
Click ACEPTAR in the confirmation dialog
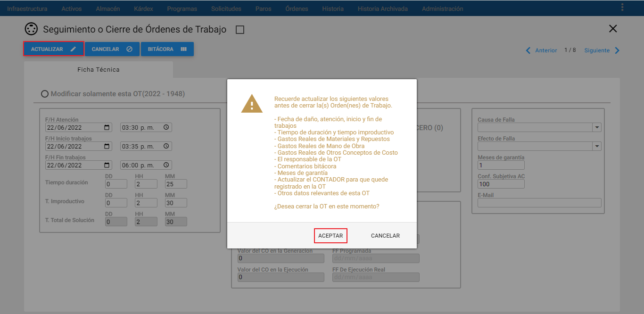pyautogui.click(x=330, y=236)
